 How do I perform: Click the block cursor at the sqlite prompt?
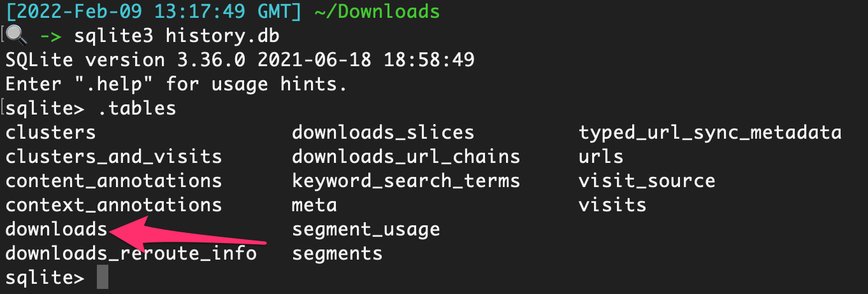click(102, 278)
